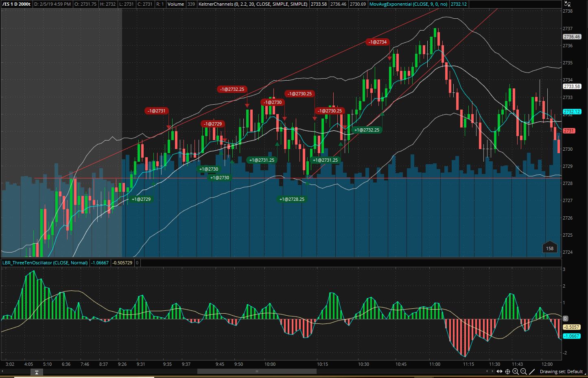Screen dimensions: 588x378
Task: Click the -1@2732.25 sell order bubble
Action: pos(232,89)
